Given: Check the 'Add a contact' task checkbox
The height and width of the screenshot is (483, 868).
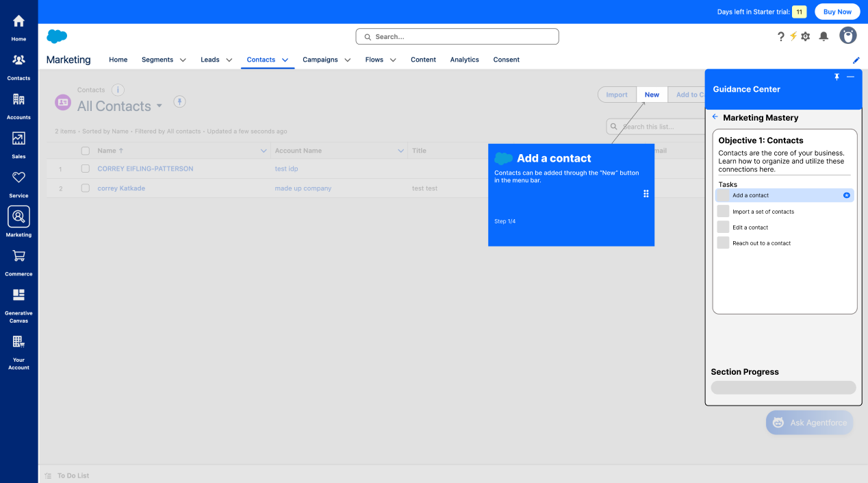Looking at the screenshot, I should click(724, 195).
